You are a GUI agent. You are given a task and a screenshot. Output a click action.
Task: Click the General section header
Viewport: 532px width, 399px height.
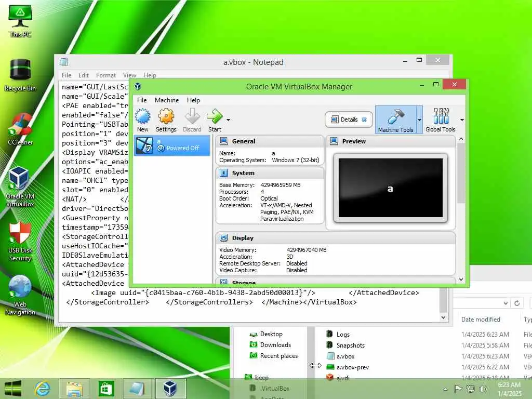point(270,141)
